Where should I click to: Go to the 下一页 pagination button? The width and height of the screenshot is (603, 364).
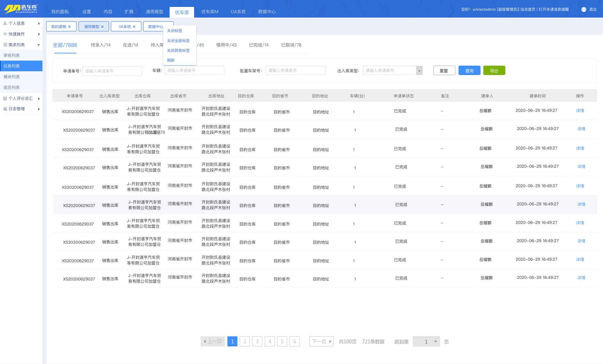(x=321, y=341)
